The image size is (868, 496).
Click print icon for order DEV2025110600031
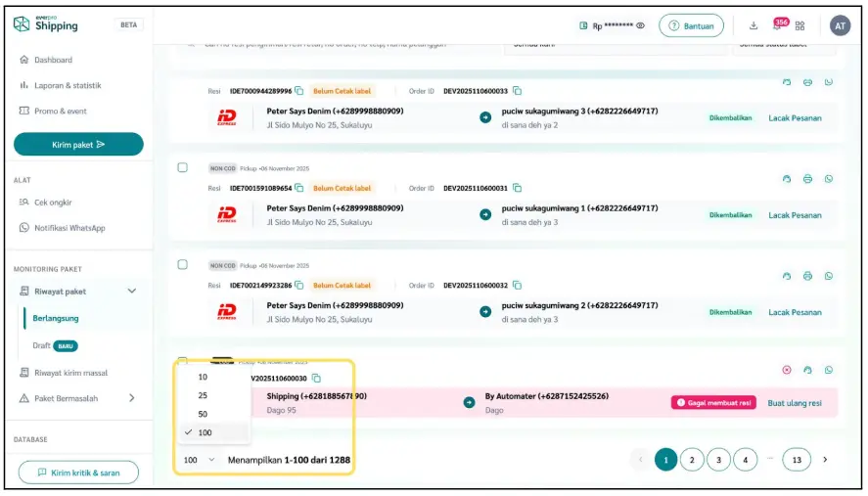807,179
